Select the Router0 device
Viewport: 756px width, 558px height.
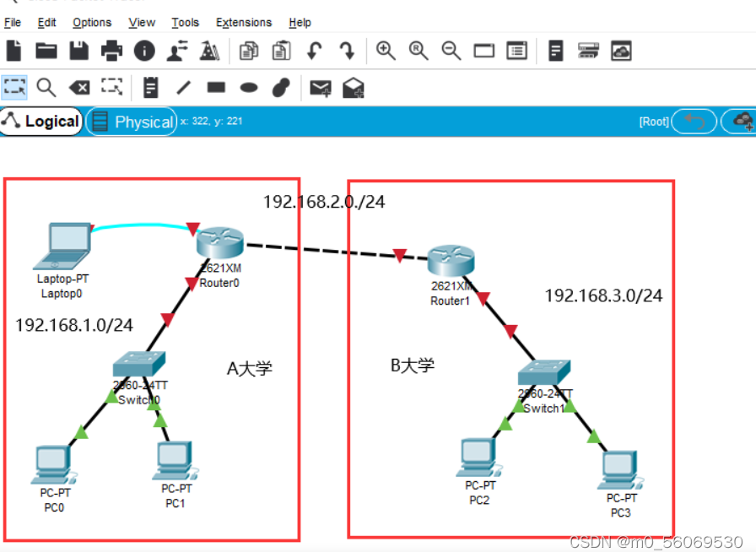tap(220, 242)
